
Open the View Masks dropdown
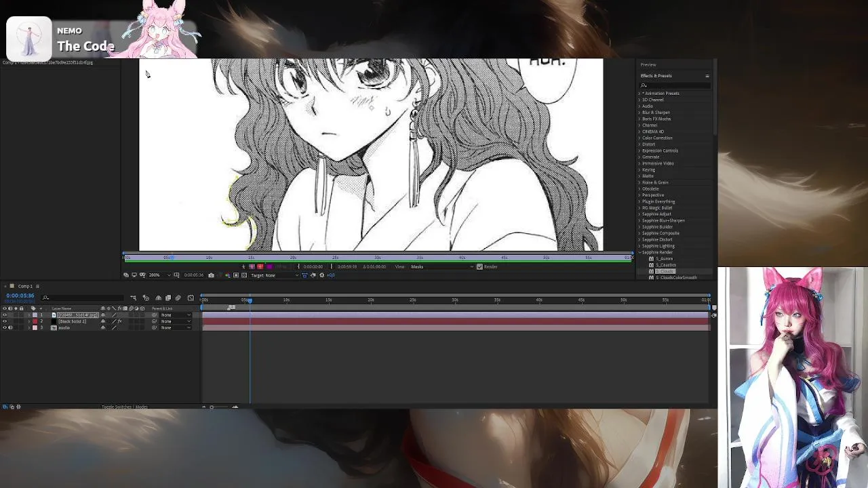(441, 266)
